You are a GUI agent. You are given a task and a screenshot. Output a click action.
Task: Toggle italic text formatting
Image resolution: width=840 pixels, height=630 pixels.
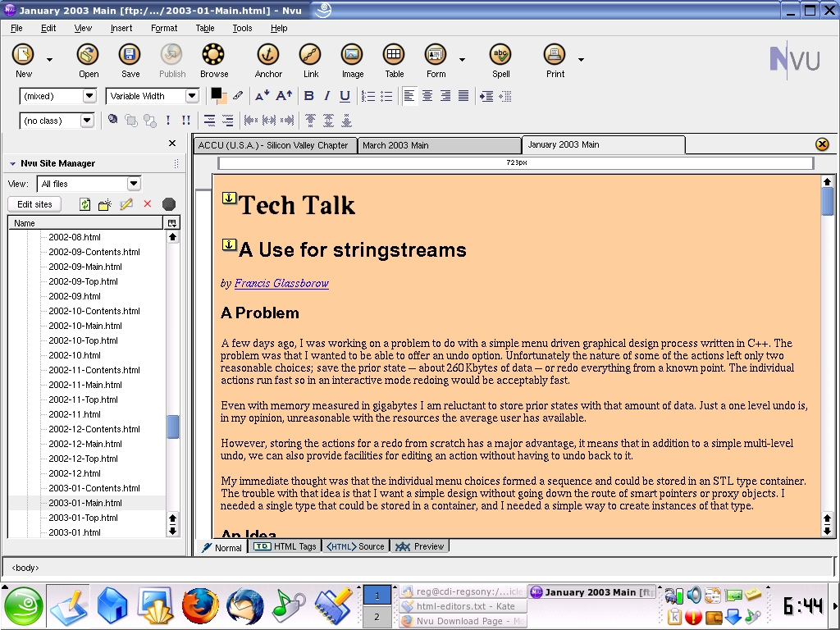(x=326, y=96)
